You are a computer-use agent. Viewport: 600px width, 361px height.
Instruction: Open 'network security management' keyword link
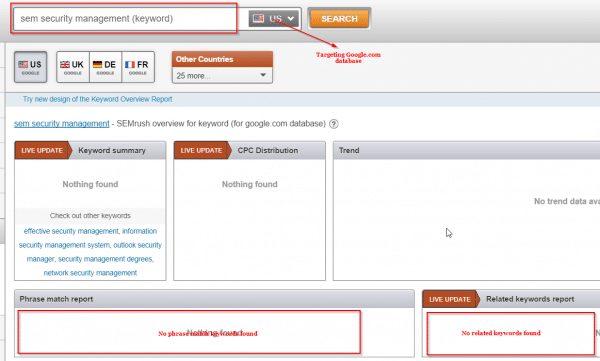click(x=90, y=273)
